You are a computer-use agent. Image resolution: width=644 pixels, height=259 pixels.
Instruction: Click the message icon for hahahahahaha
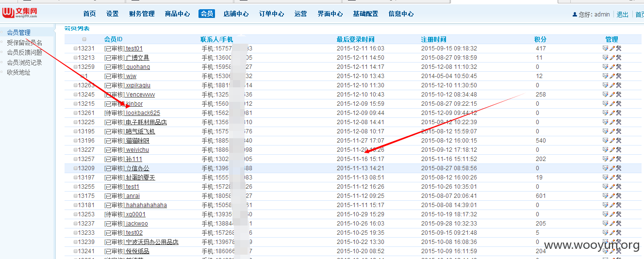605,205
